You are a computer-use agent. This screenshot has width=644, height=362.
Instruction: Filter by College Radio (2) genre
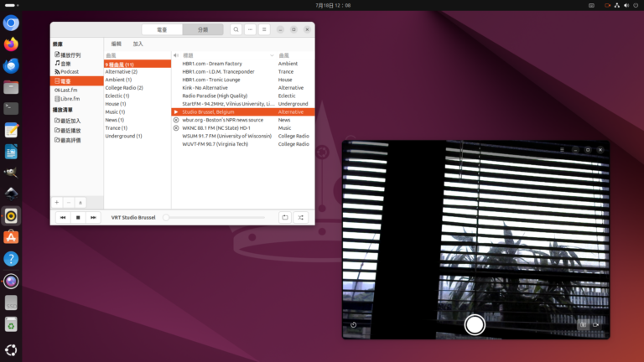138,88
